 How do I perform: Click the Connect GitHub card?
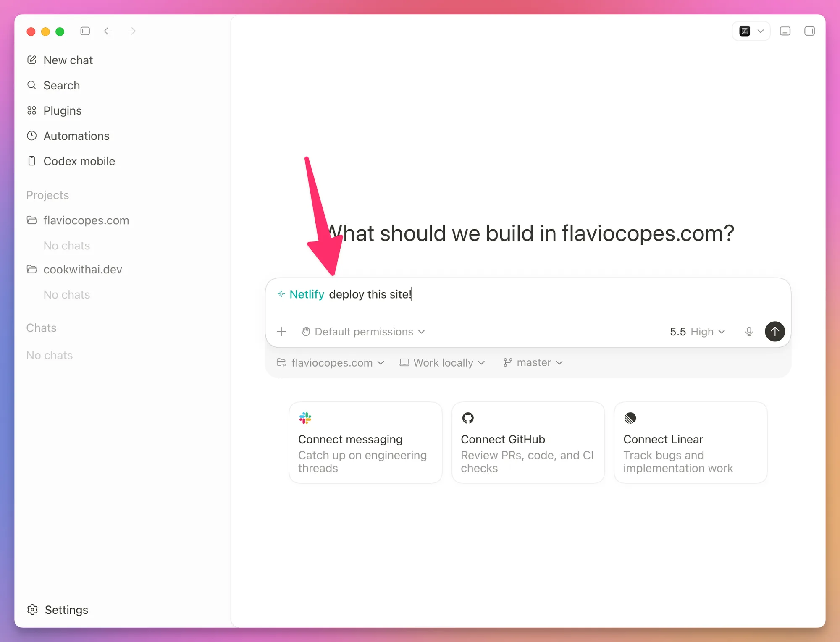point(528,443)
